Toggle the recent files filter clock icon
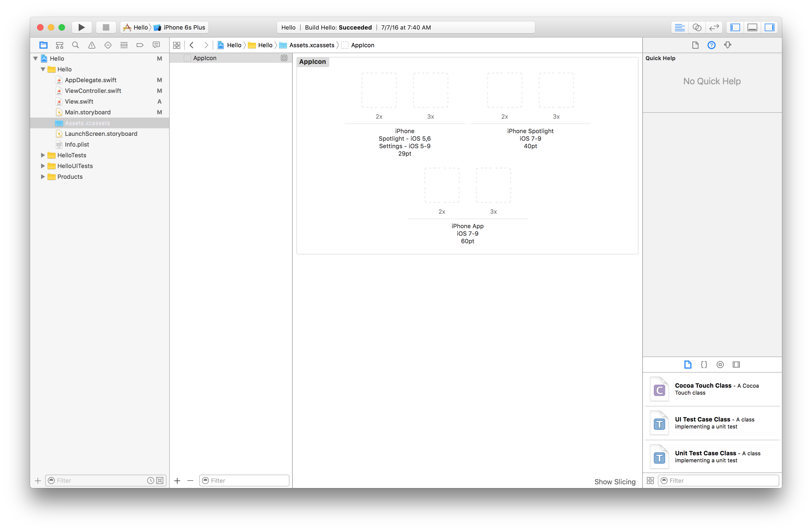Screen dimensions: 812x531 (150, 481)
